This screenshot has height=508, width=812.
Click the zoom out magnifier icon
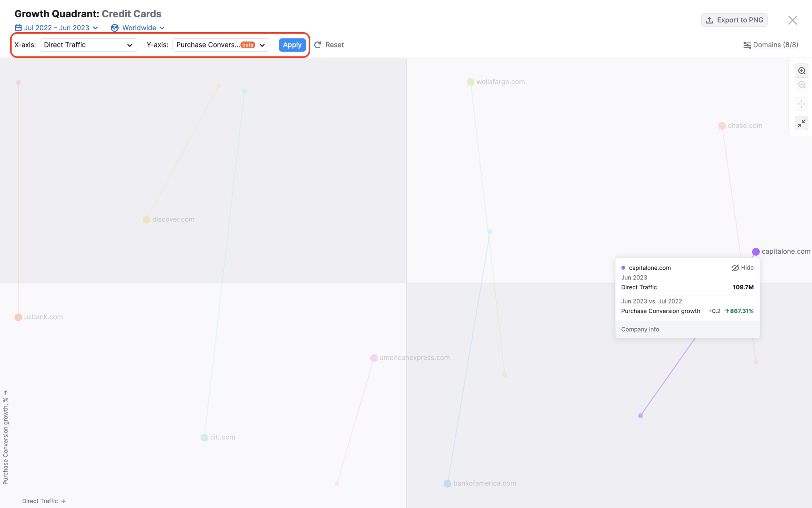[802, 85]
